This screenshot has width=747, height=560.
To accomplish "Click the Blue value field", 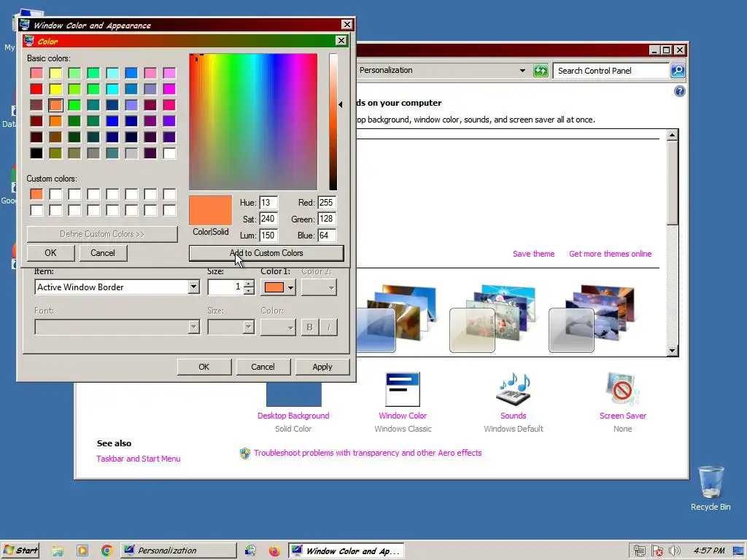I will 327,236.
